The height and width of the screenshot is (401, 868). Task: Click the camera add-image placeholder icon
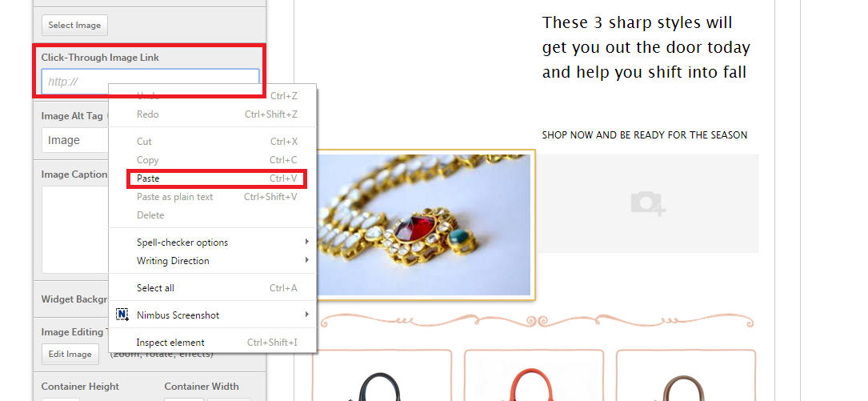(x=648, y=204)
